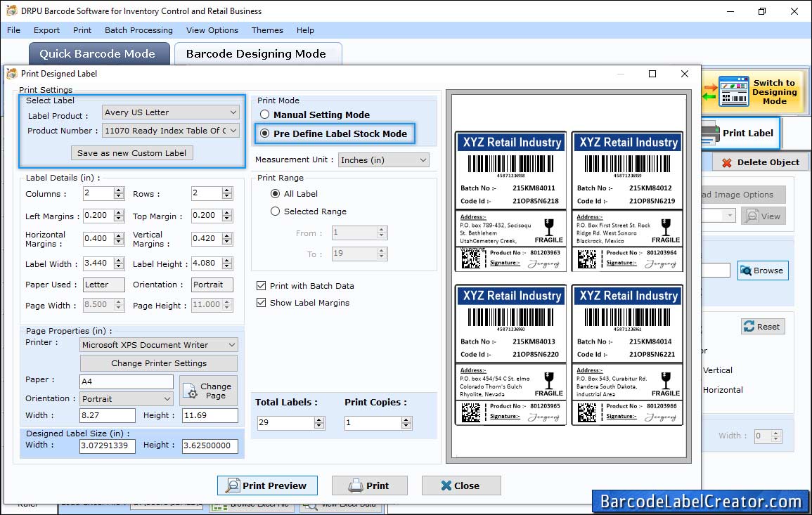
Task: Click the Designed Label Width field
Action: pos(107,445)
